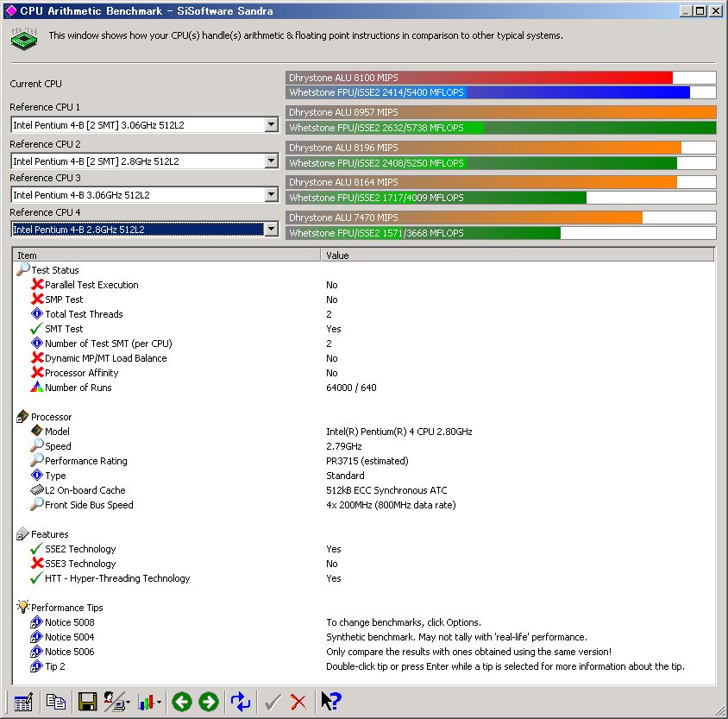Click the magnifier icon beside Test Status
The width and height of the screenshot is (728, 719).
click(22, 269)
